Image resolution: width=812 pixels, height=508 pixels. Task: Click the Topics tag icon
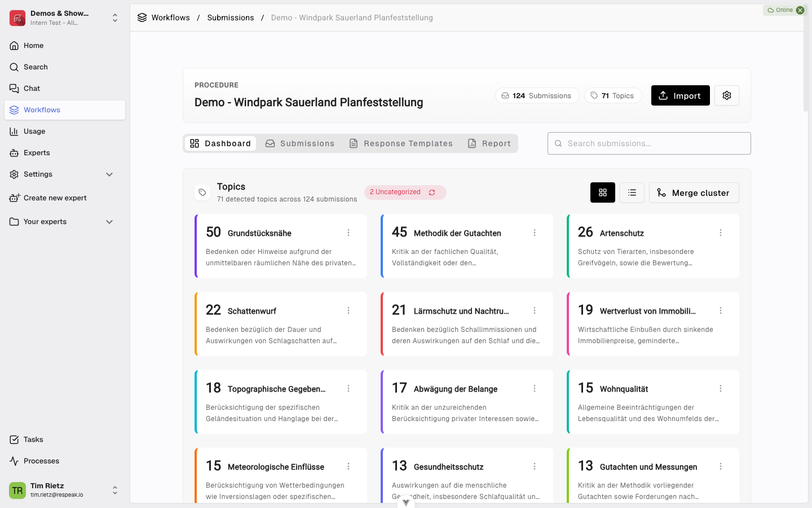click(x=202, y=192)
